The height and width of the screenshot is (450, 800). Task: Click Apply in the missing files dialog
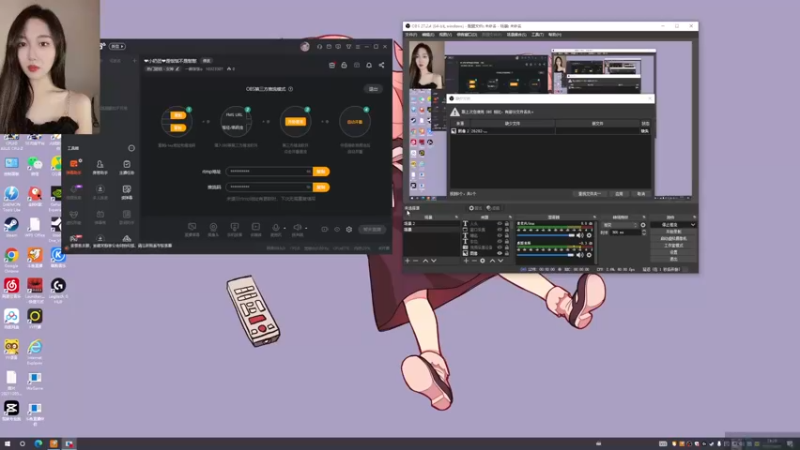pyautogui.click(x=619, y=194)
